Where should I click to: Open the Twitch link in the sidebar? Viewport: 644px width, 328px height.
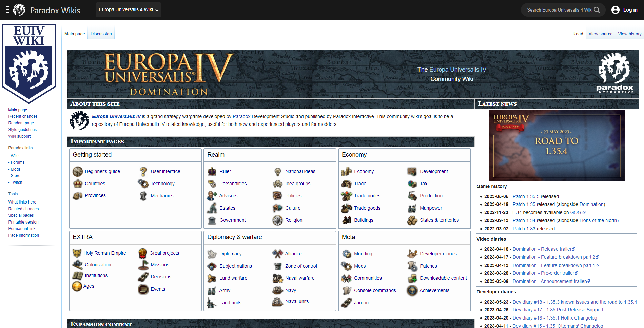point(16,182)
